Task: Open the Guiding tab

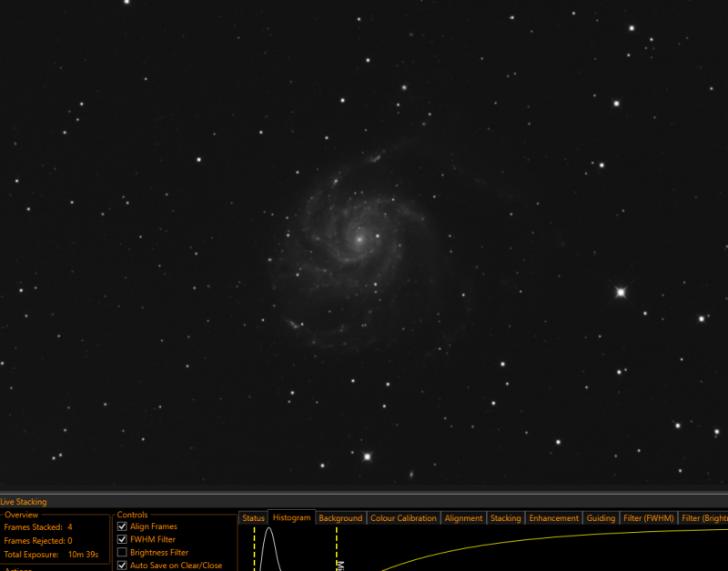Action: pyautogui.click(x=601, y=518)
